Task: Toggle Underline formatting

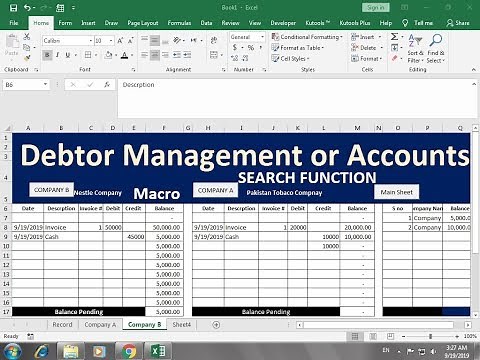Action: (68, 55)
